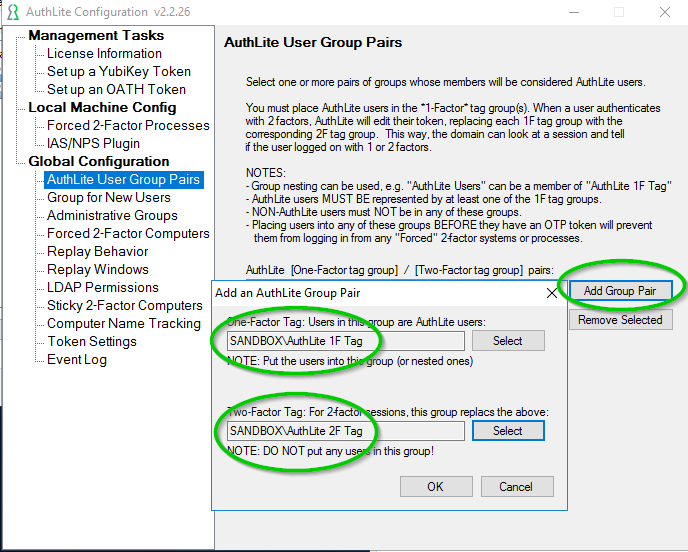688x552 pixels.
Task: Click Remove Selected button
Action: pos(620,320)
